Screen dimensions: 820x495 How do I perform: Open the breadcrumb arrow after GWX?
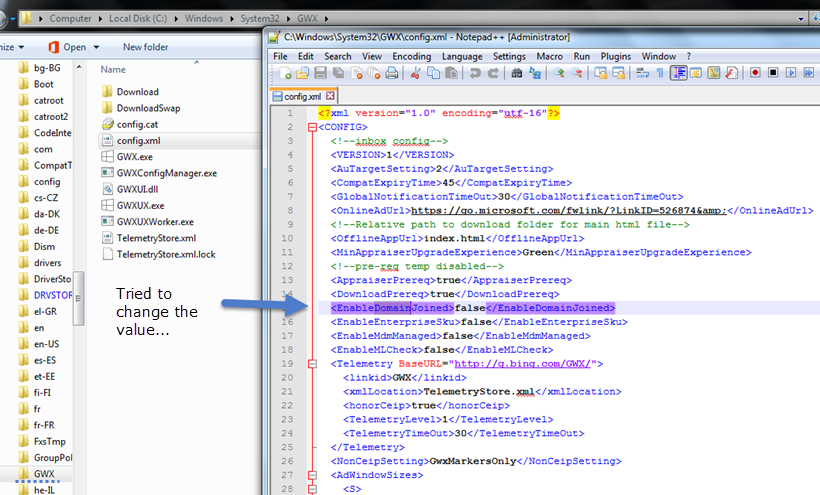click(326, 19)
